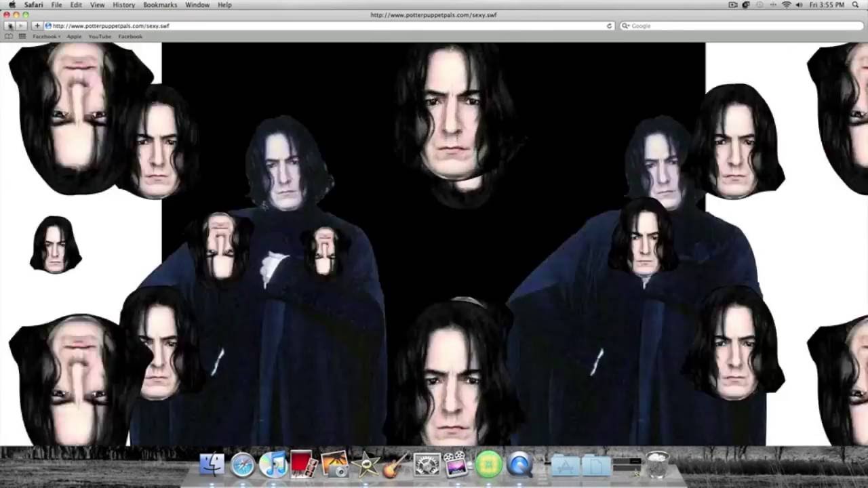Screen dimensions: 868x488
Task: Click the Wi-Fi status icon
Action: pyautogui.click(x=787, y=5)
